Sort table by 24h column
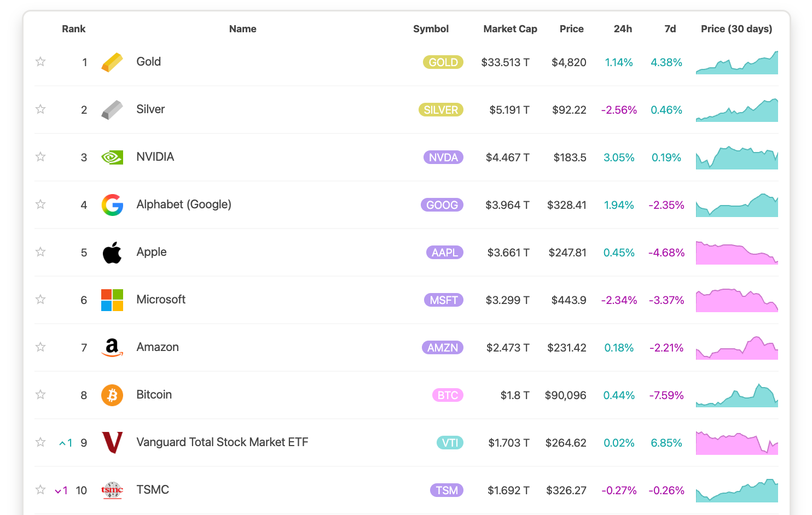This screenshot has height=515, width=812. [x=623, y=29]
